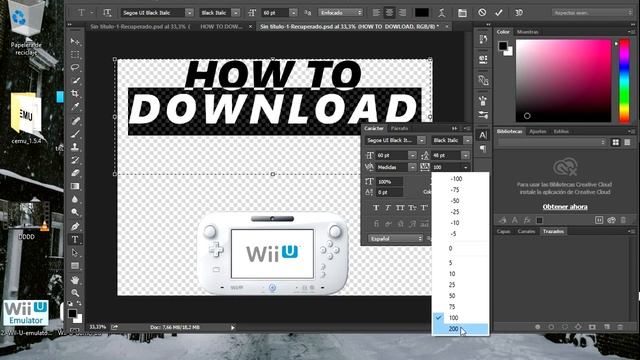Open font size dropdown in options bar
The image size is (640, 360).
[293, 13]
